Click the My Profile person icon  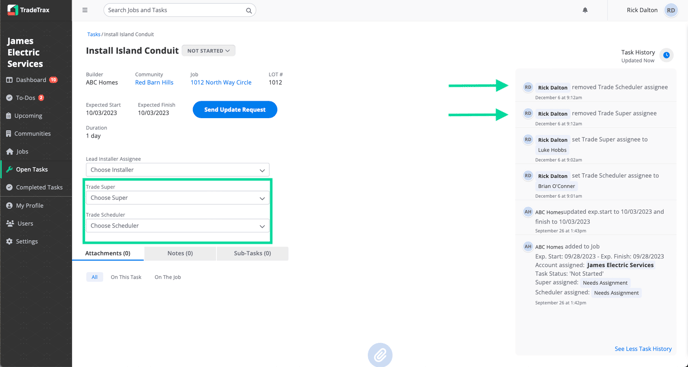9,205
